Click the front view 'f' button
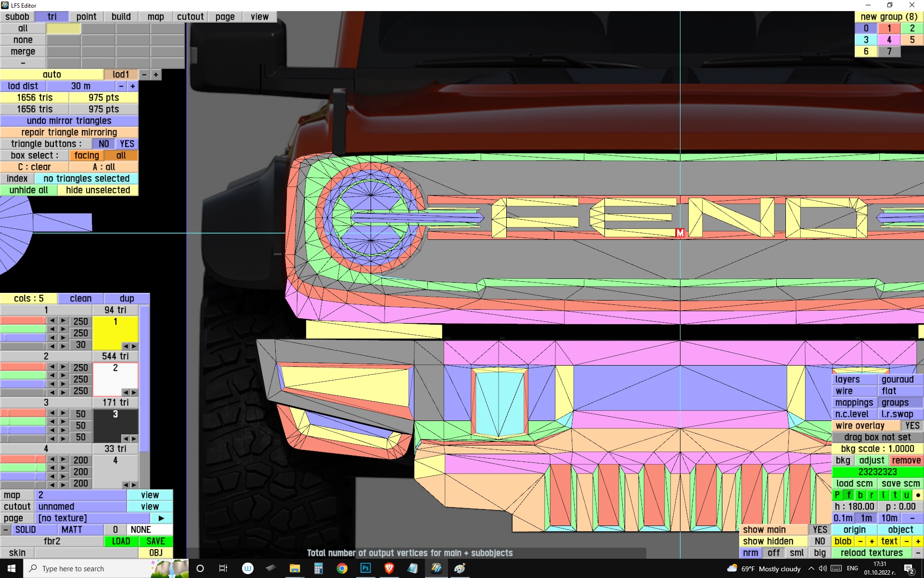 click(x=849, y=495)
